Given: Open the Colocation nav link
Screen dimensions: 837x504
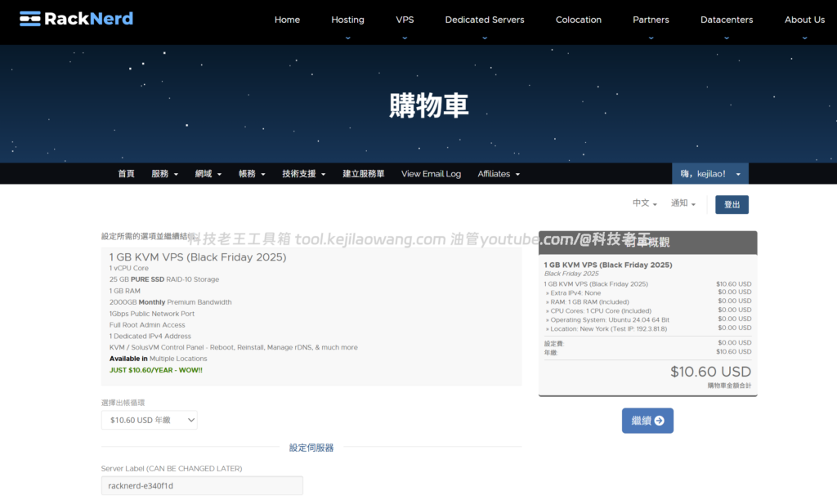Looking at the screenshot, I should click(x=578, y=20).
